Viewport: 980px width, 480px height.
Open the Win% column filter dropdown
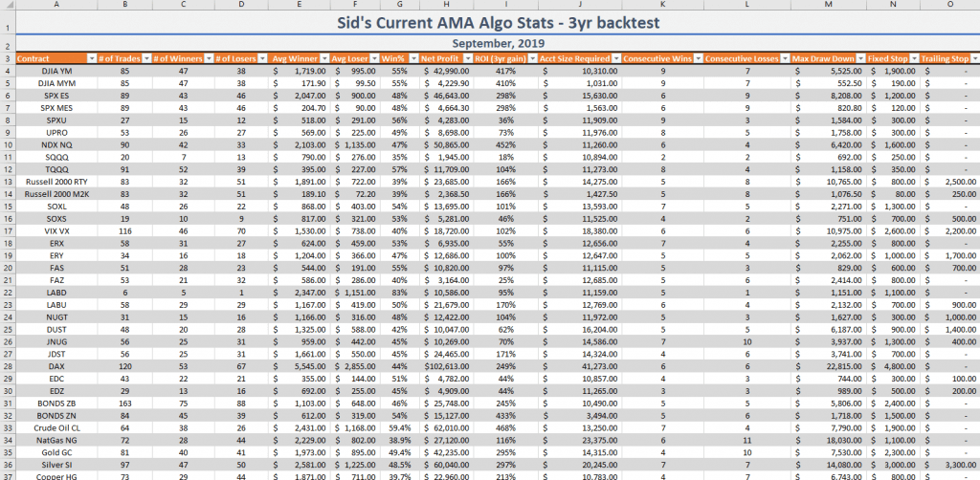pos(412,58)
